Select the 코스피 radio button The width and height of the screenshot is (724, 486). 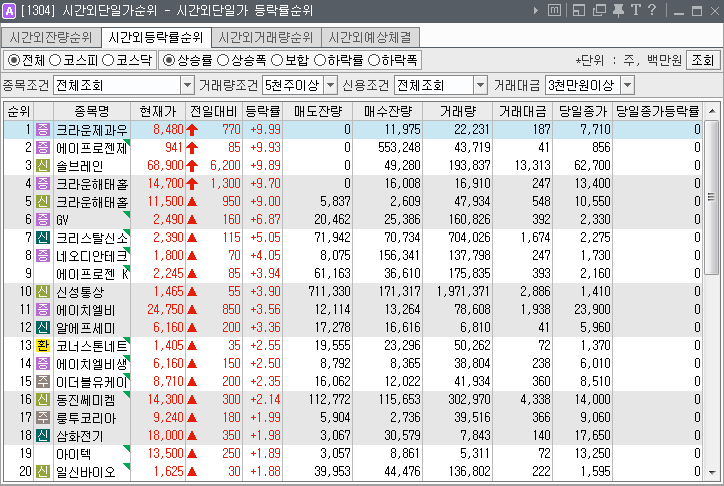(55, 60)
